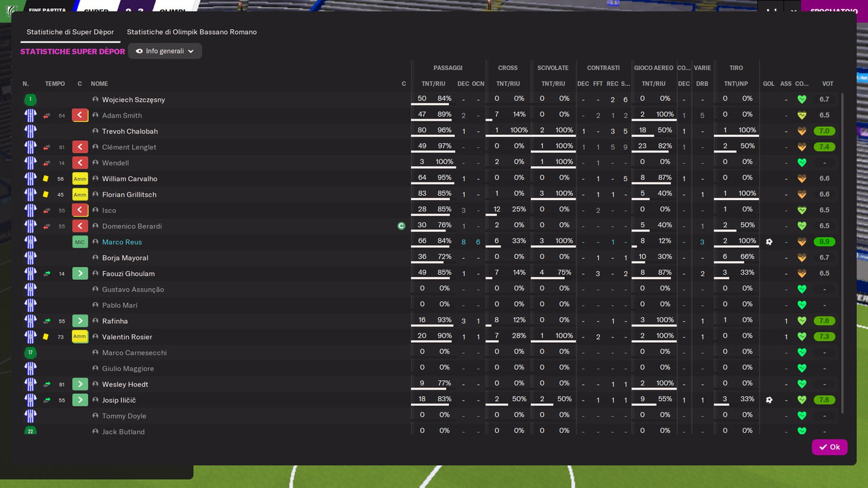Viewport: 868px width, 488px height.
Task: Click Marco Reus 8.9 rating badge
Action: [x=825, y=242]
